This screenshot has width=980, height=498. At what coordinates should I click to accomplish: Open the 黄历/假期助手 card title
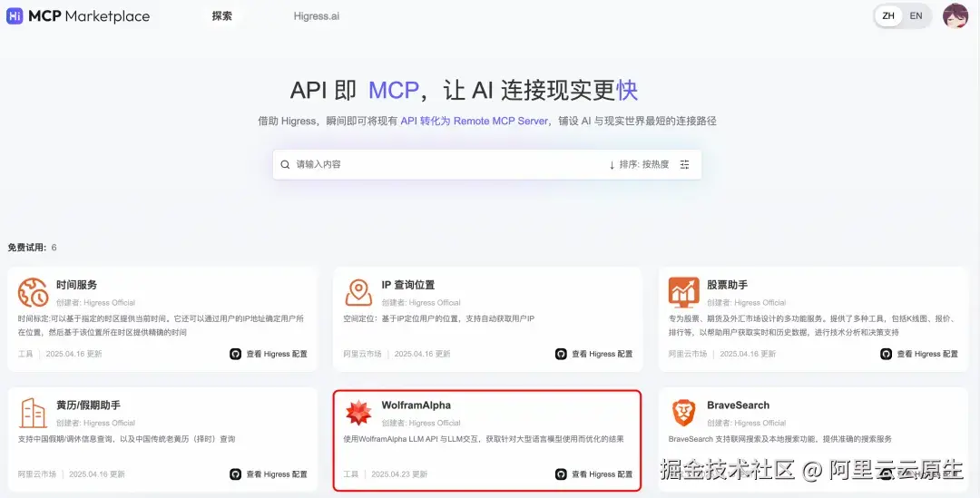88,405
